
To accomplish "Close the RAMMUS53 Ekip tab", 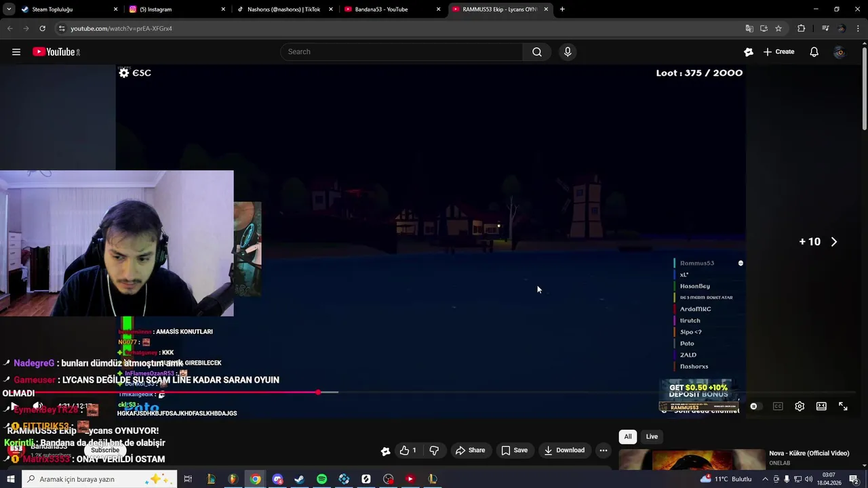I will click(x=546, y=9).
